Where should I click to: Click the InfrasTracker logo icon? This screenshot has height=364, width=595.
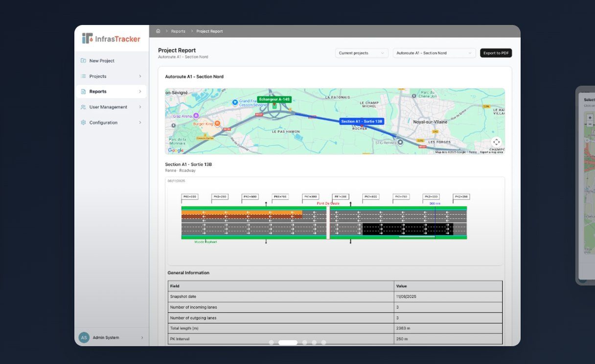coord(87,39)
